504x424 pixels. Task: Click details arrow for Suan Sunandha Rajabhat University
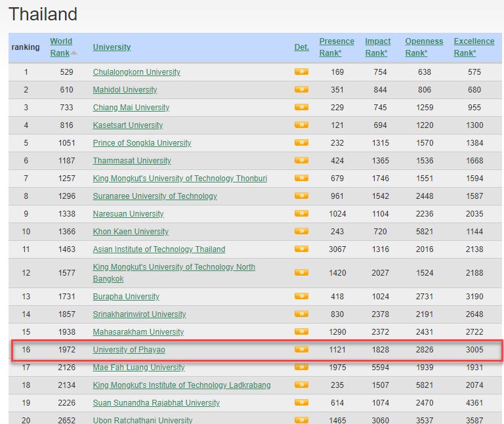tap(301, 402)
